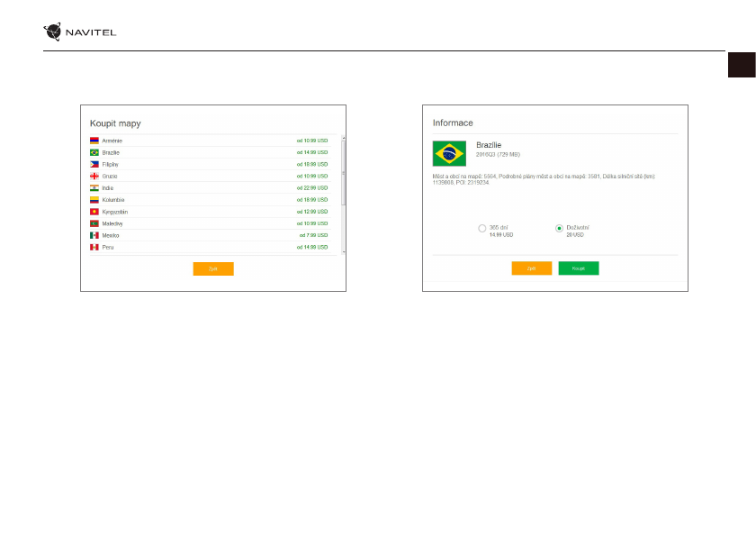Open the Brazílie map entry

(112, 152)
